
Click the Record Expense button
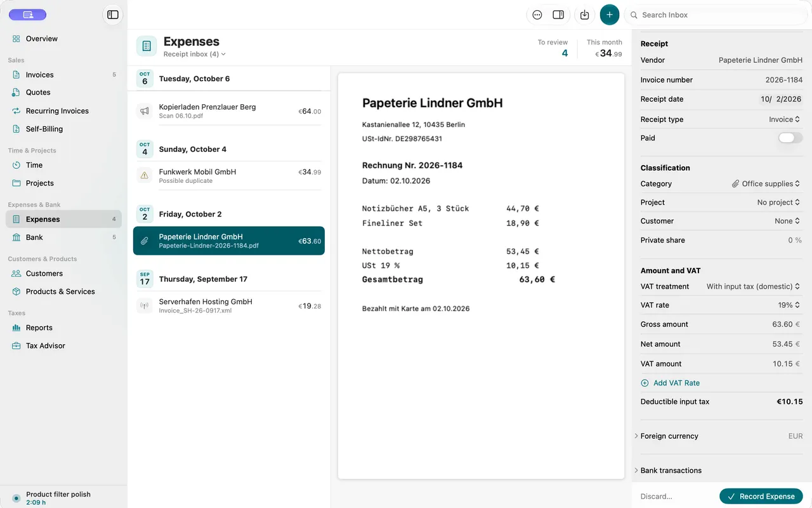tap(761, 497)
